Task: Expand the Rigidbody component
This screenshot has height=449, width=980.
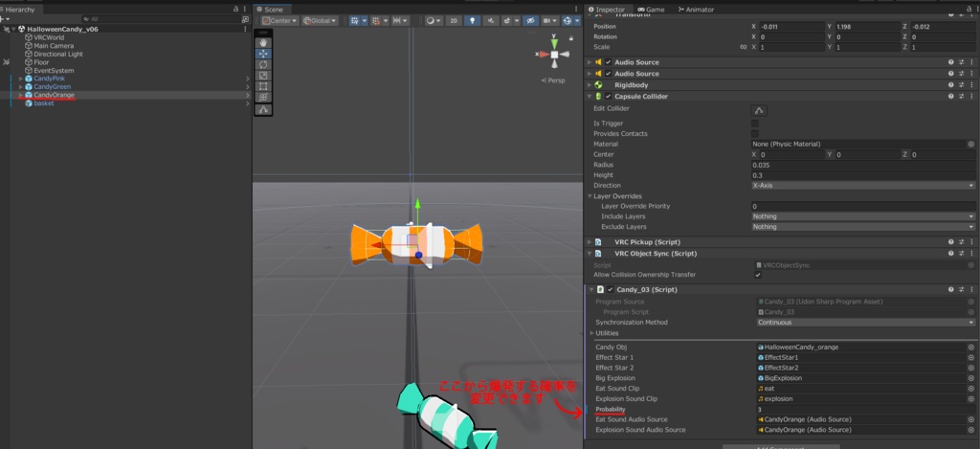Action: [x=589, y=85]
